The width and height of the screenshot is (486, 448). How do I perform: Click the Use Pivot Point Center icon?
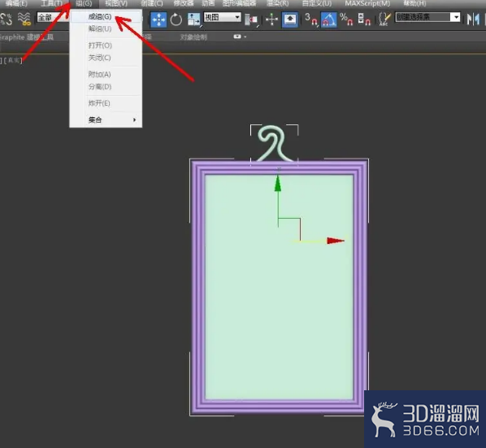[x=251, y=20]
